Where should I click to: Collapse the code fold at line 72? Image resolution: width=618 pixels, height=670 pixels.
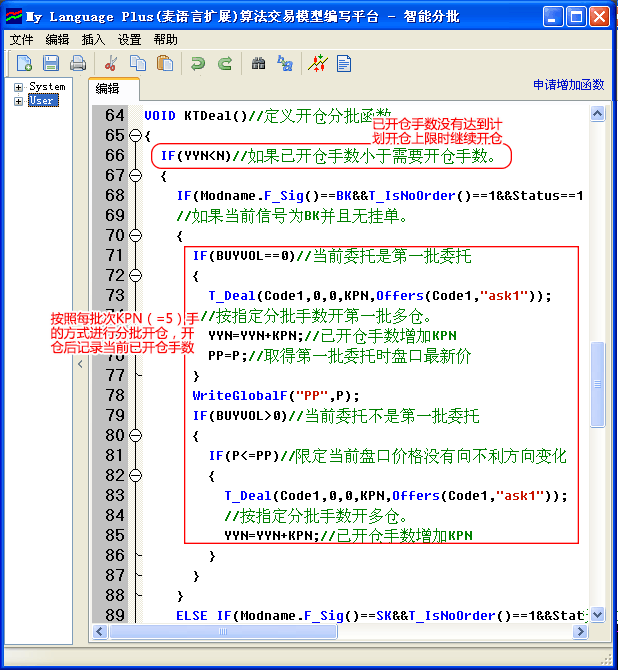(135, 275)
